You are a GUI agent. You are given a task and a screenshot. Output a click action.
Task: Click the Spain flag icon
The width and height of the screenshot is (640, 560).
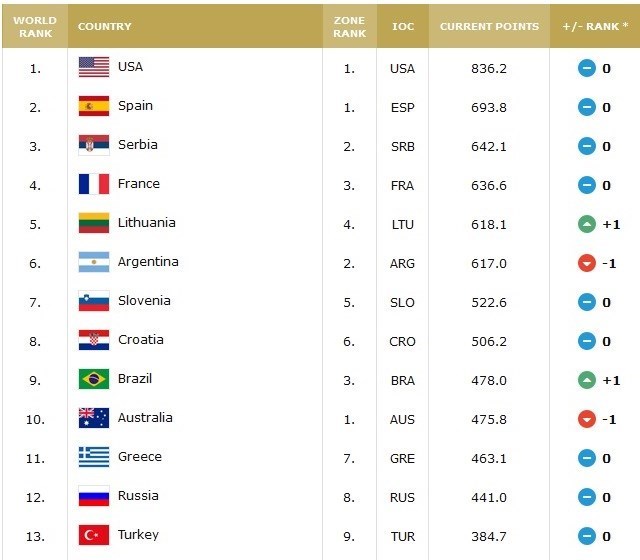(94, 106)
